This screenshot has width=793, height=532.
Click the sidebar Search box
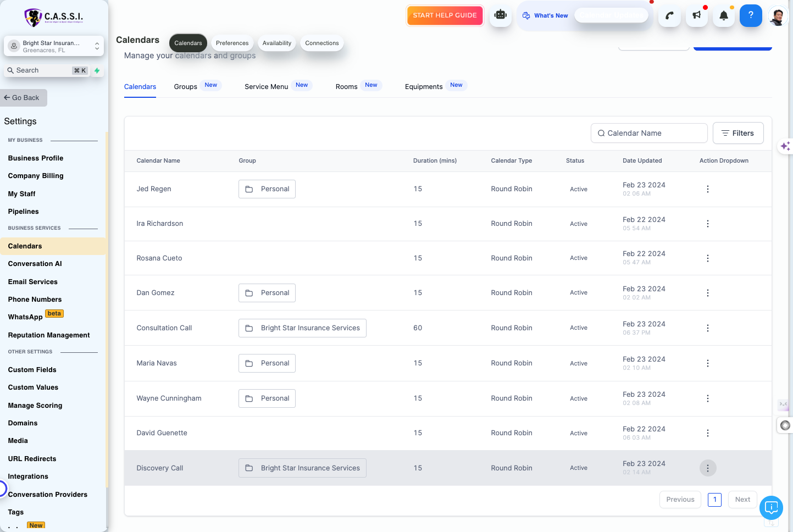pyautogui.click(x=47, y=70)
